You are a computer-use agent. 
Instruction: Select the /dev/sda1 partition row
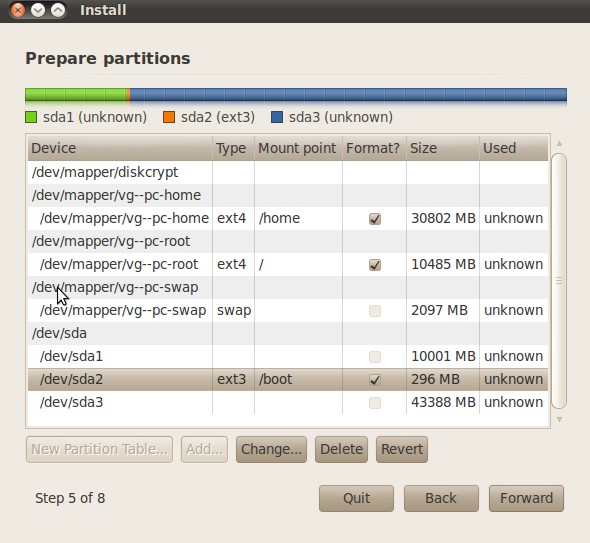point(288,356)
